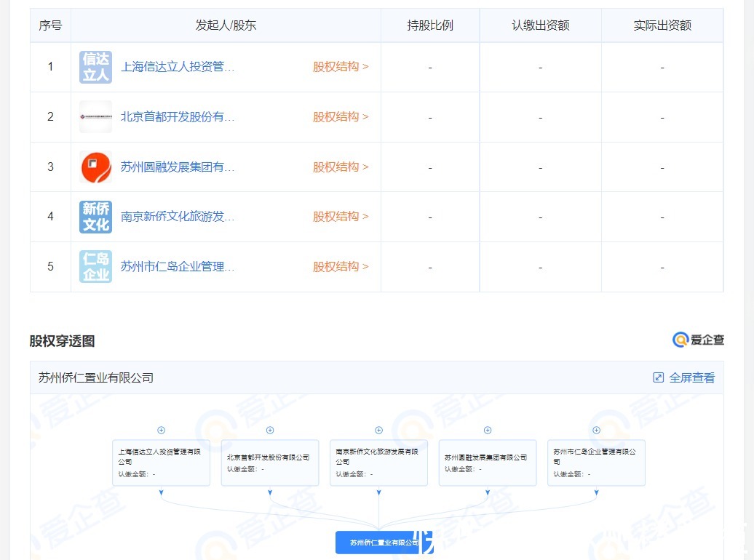This screenshot has width=754, height=560.
Task: Expand the plus icon above 苏州市仁岛企业管理 node
Action: 596,430
